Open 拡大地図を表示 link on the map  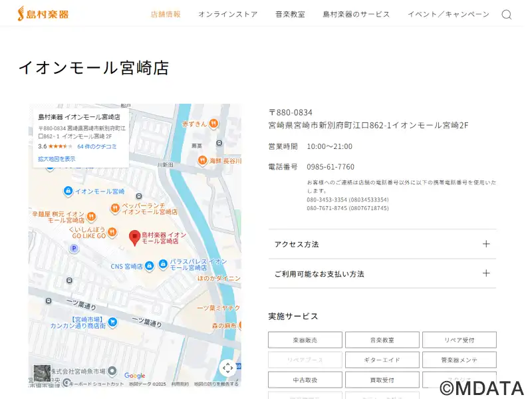click(57, 159)
